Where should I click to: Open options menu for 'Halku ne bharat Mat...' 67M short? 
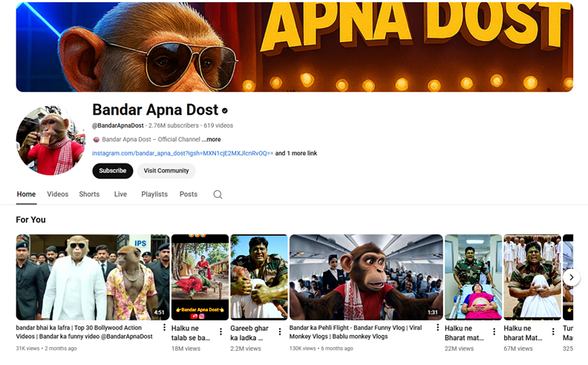pos(553,332)
